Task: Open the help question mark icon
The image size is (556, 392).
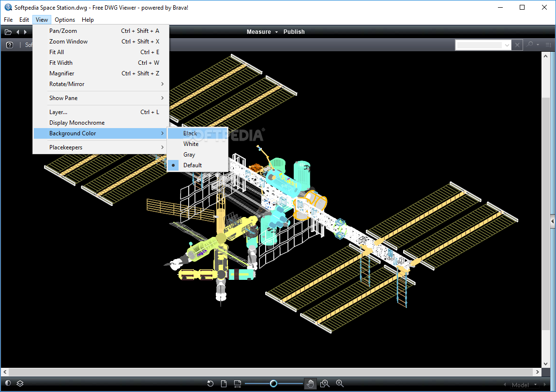Action: click(x=10, y=45)
